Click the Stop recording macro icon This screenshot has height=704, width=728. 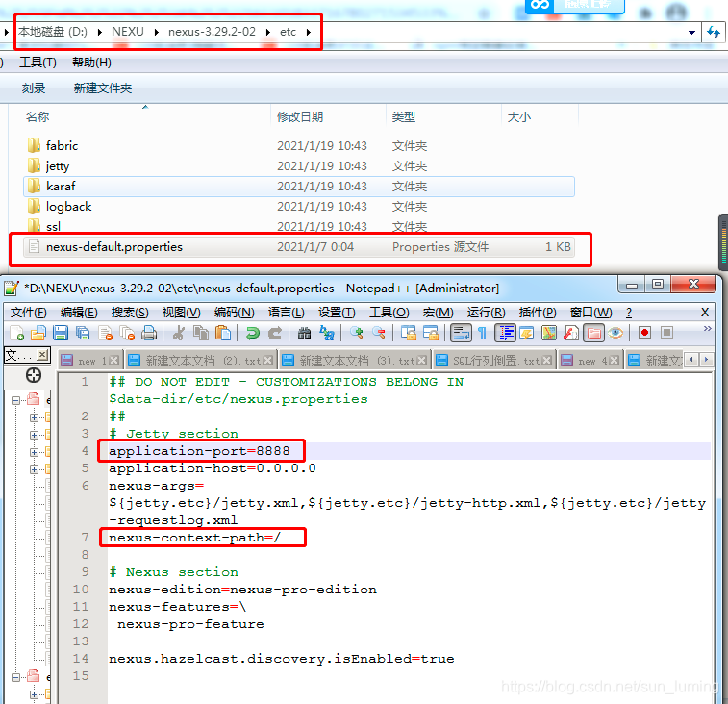[x=666, y=333]
